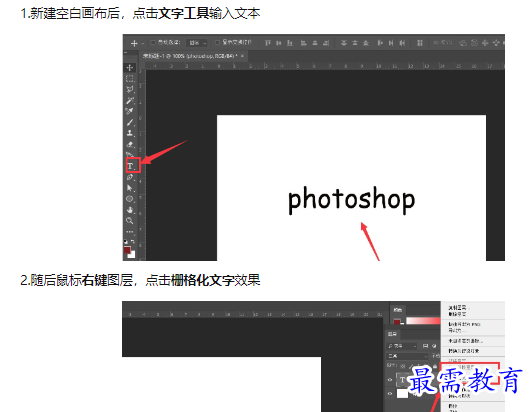Click Align vertical centers in options bar
531x412 pixels.
tap(279, 43)
